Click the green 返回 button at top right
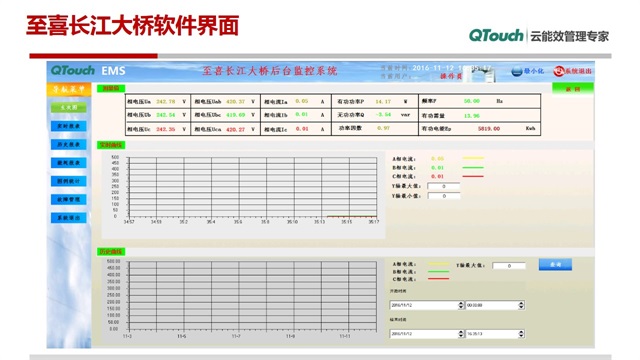Viewport: 640px width, 360px height. [x=573, y=89]
